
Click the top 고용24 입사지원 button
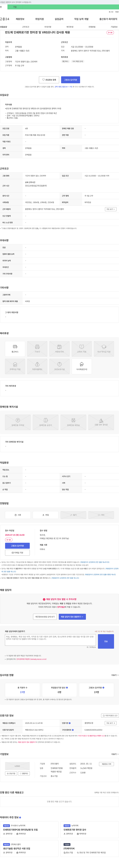pyautogui.click(x=71, y=80)
